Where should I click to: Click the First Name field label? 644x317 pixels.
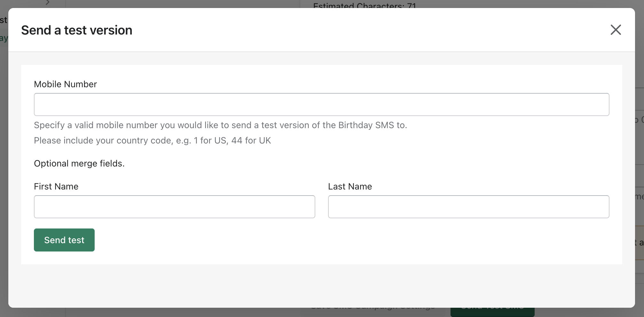coord(56,187)
